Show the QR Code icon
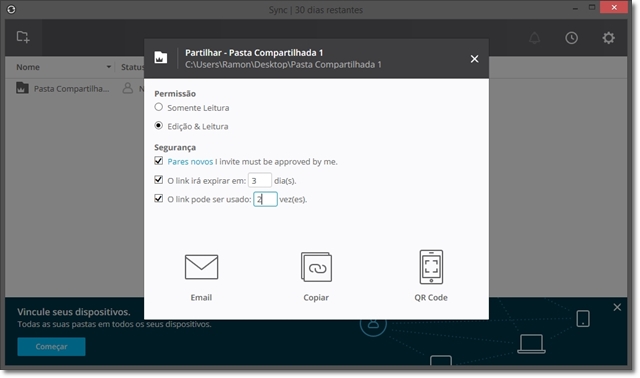 pos(431,267)
